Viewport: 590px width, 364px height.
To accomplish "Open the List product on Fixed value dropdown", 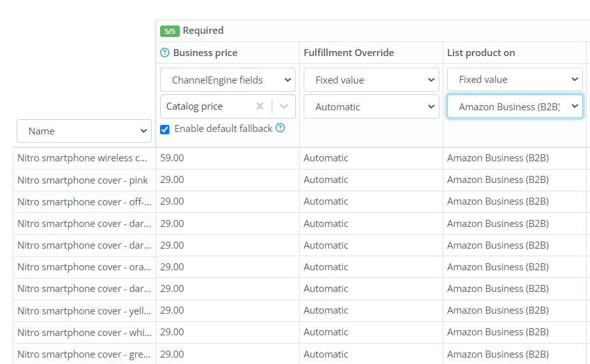I will pos(514,80).
